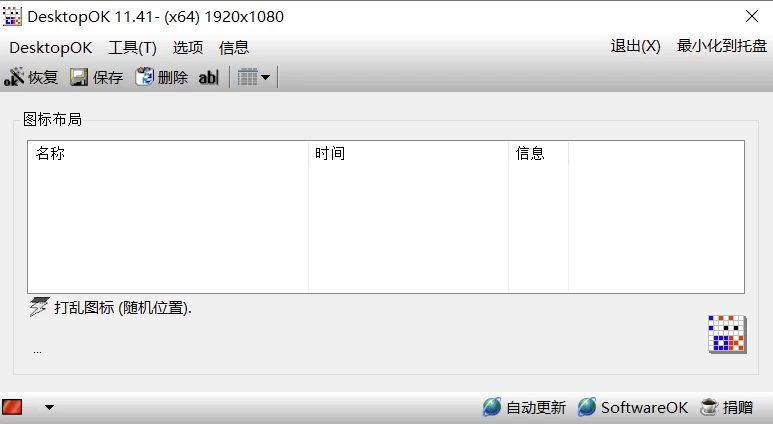The image size is (773, 424).
Task: Sort by the 时间 column header
Action: pos(329,153)
